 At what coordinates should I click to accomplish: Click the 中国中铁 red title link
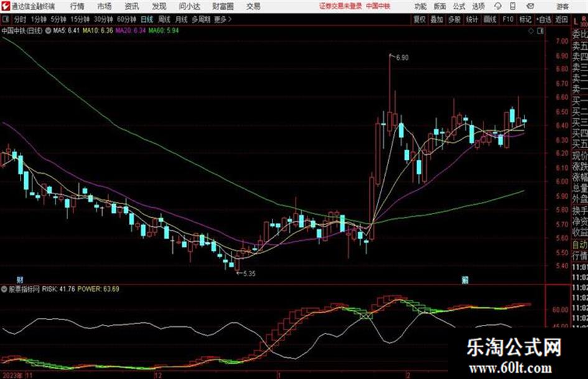tap(378, 6)
